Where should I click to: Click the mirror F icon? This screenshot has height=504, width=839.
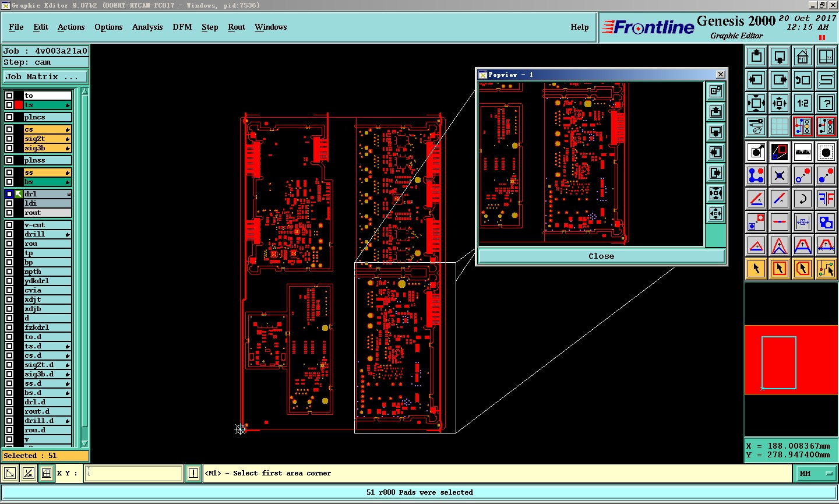[x=826, y=199]
